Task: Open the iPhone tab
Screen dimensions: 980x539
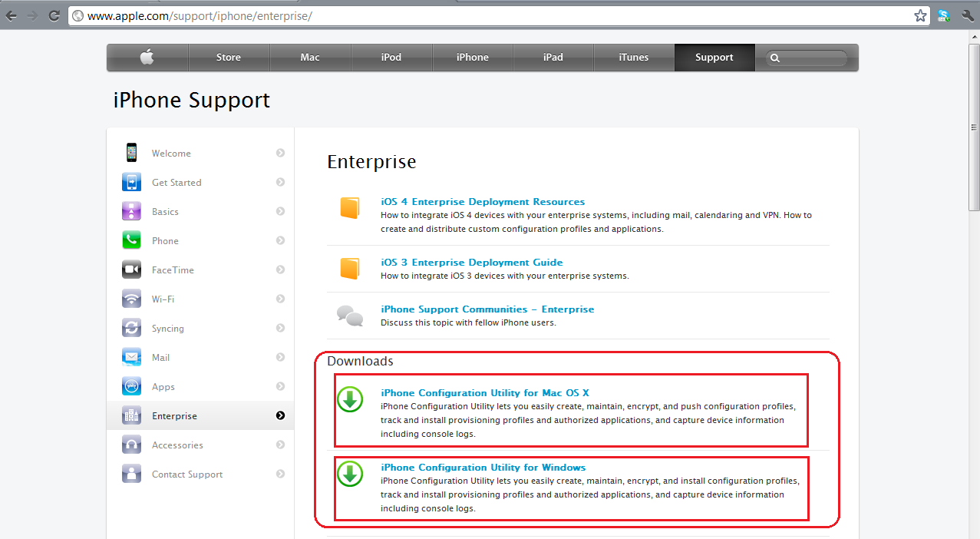Action: (473, 58)
